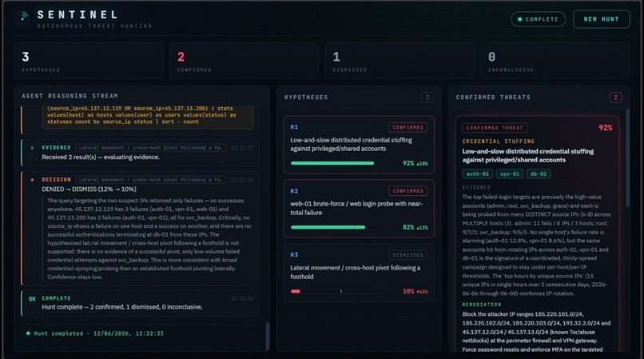The height and width of the screenshot is (359, 644).
Task: Click the CREDENTIAL STUFFING category label
Action: 499,141
